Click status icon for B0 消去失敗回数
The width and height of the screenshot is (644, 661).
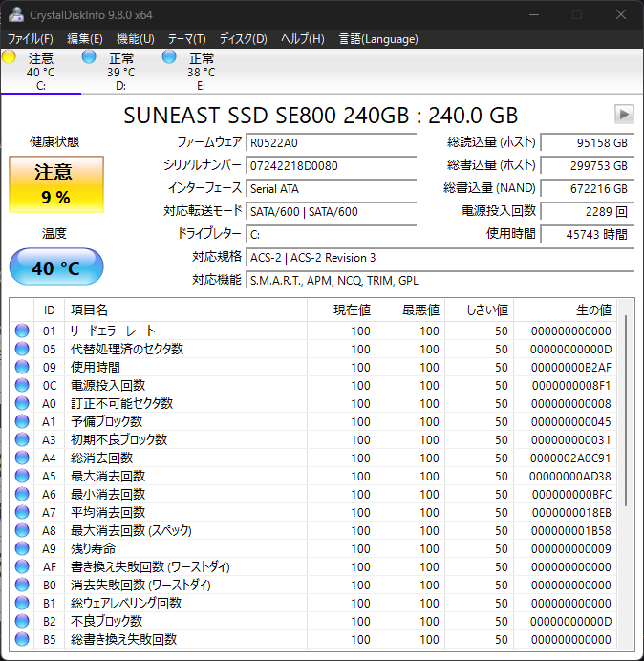pos(22,585)
